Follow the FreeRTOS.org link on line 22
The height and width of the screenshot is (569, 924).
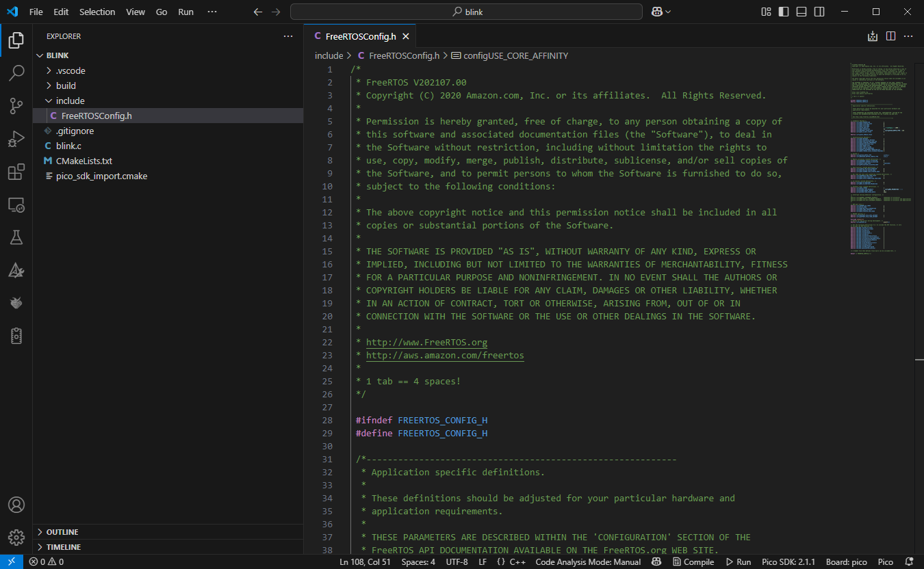pos(426,342)
